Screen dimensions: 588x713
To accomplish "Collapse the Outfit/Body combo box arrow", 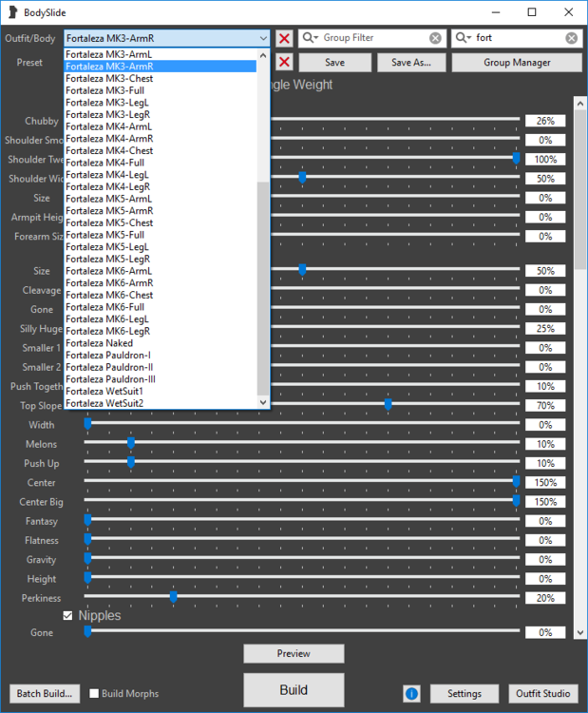I will (263, 39).
